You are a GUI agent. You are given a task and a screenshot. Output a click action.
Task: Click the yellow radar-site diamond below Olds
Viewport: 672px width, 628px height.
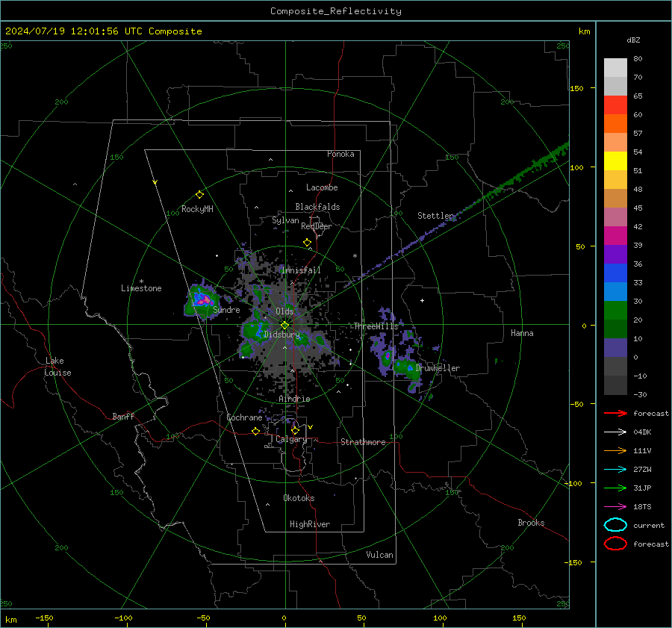284,326
